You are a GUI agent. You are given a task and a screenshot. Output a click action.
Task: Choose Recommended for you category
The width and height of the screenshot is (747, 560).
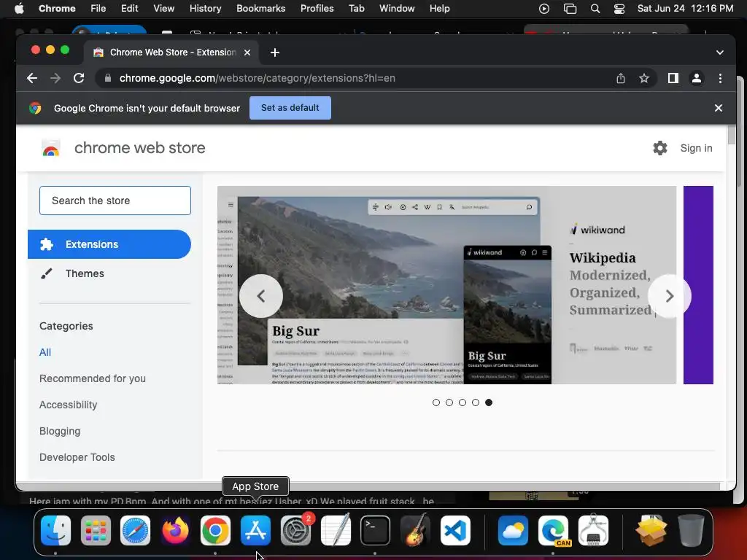tap(93, 378)
